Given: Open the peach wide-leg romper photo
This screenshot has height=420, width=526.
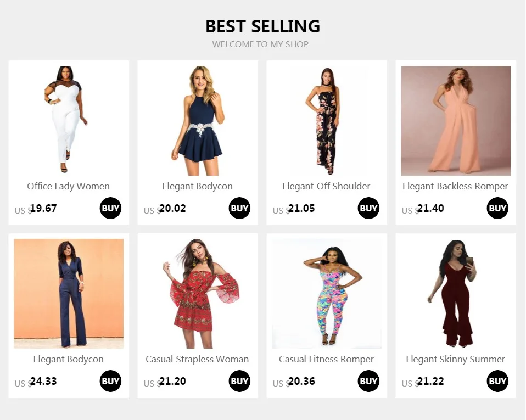Looking at the screenshot, I should 456,120.
